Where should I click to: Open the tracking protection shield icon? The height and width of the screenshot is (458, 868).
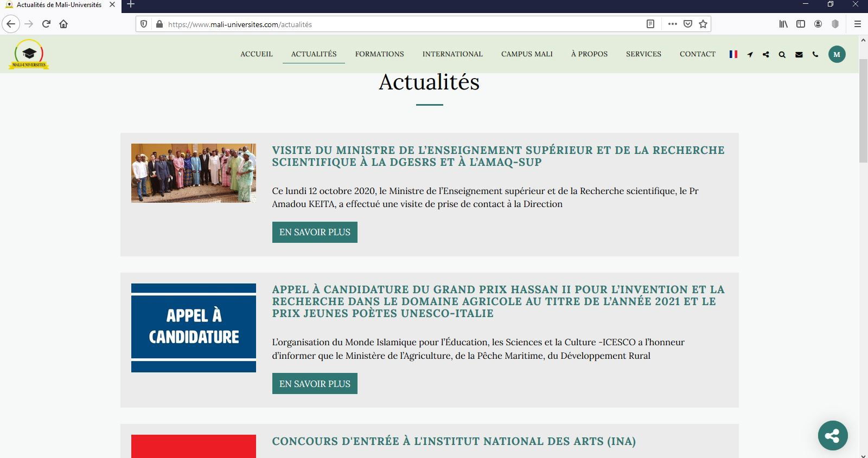click(144, 24)
